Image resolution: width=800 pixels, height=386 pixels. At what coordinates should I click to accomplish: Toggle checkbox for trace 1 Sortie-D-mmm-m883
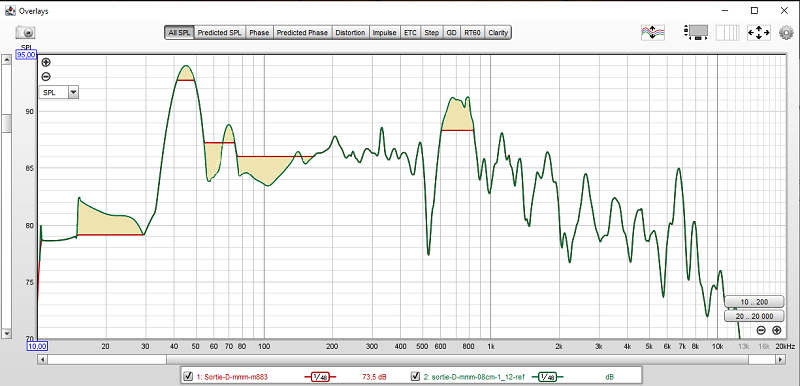188,377
